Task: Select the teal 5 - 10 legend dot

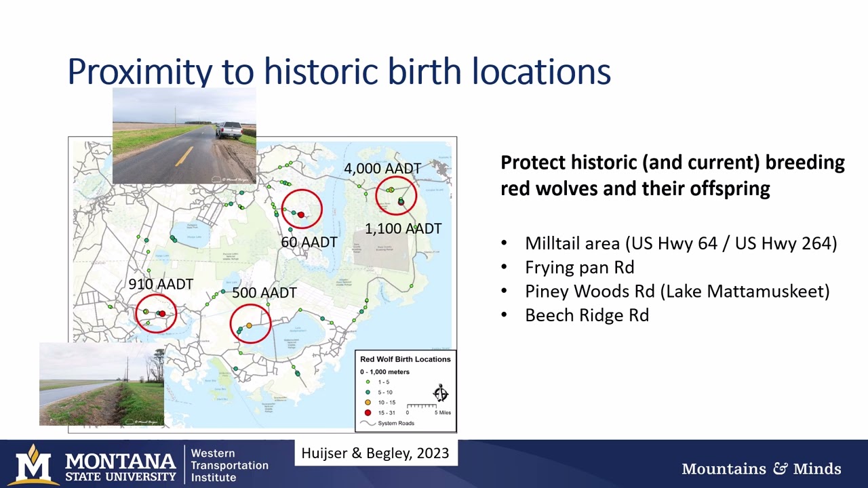Action: click(x=368, y=392)
